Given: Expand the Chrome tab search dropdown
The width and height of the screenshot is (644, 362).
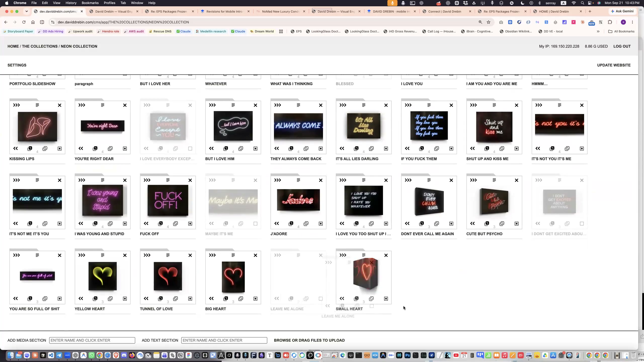Looking at the screenshot, I should tap(26, 11).
